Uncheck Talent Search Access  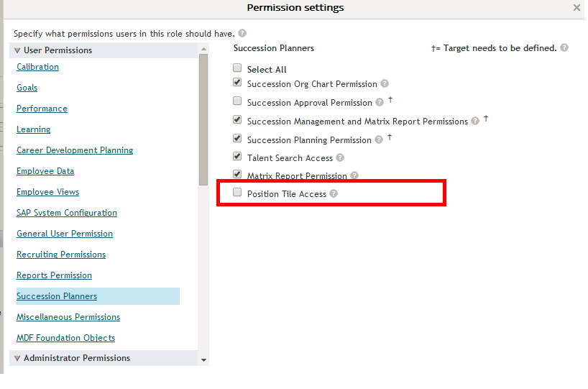[237, 157]
